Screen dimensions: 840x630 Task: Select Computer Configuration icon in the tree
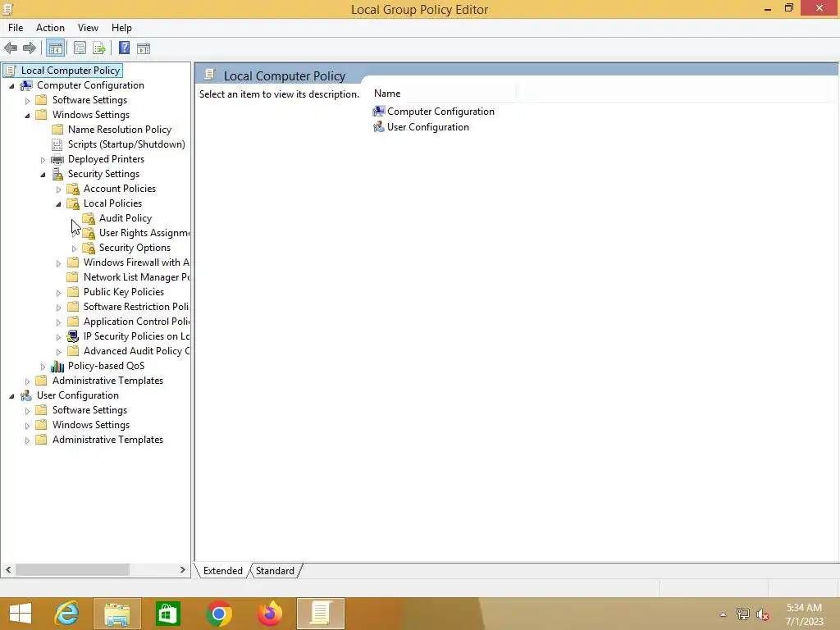click(x=26, y=85)
